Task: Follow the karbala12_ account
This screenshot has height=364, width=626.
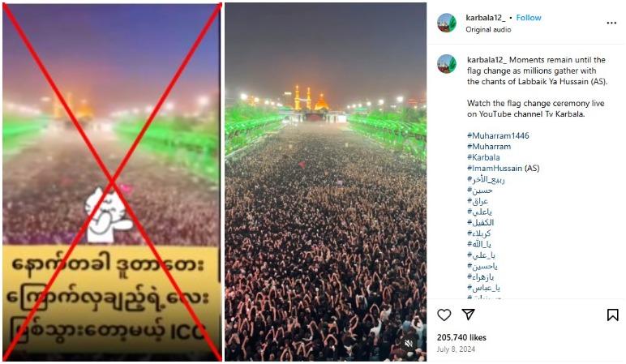Action: click(529, 18)
